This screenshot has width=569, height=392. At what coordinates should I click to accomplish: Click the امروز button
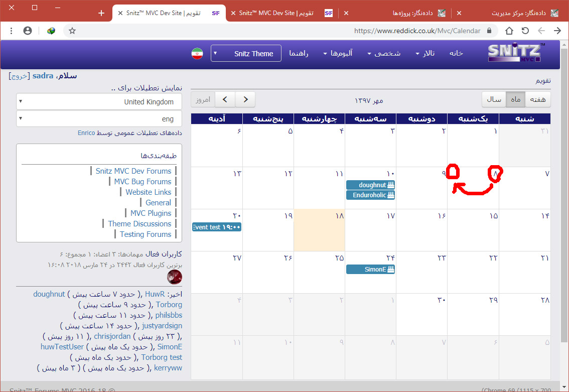[x=203, y=99]
